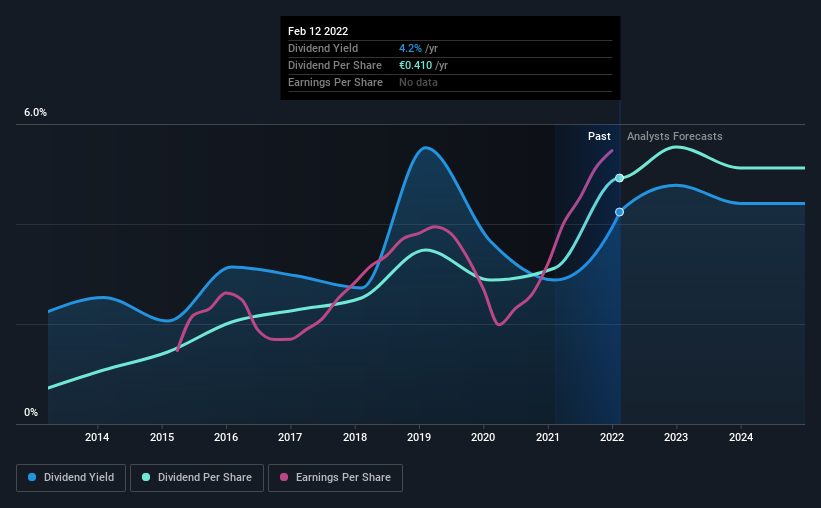Image resolution: width=821 pixels, height=508 pixels.
Task: Click the 2016 x-axis label
Action: pyautogui.click(x=226, y=437)
